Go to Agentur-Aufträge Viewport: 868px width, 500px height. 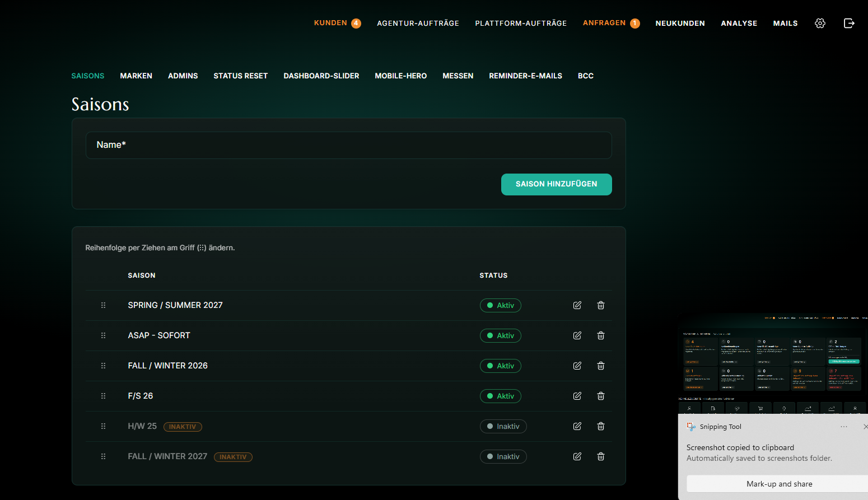418,23
